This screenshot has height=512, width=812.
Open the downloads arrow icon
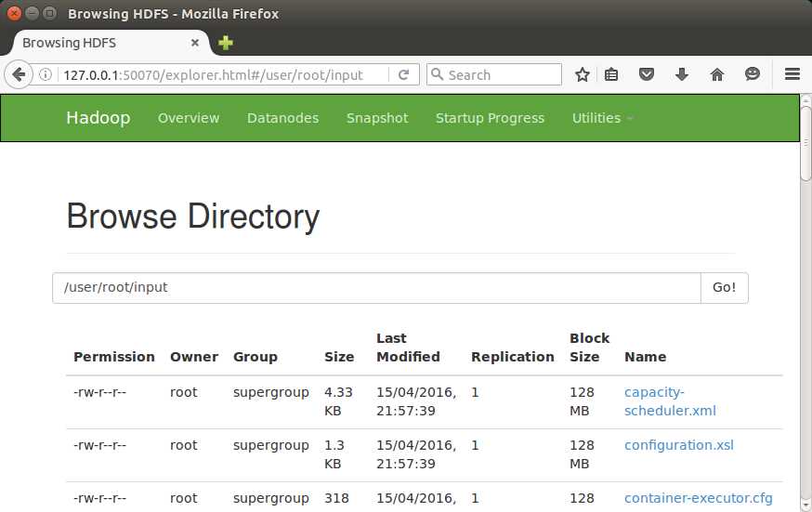click(682, 74)
